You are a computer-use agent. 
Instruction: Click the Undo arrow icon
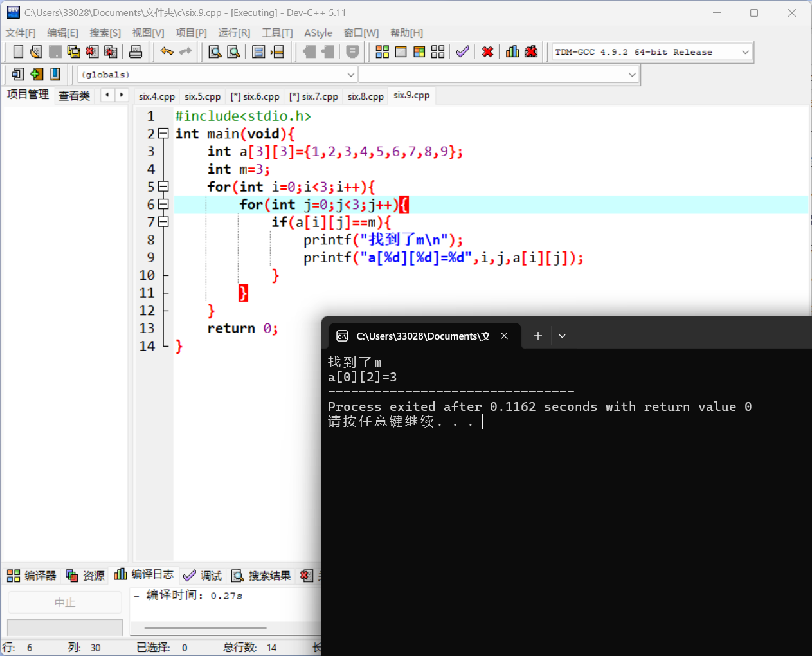[x=167, y=51]
